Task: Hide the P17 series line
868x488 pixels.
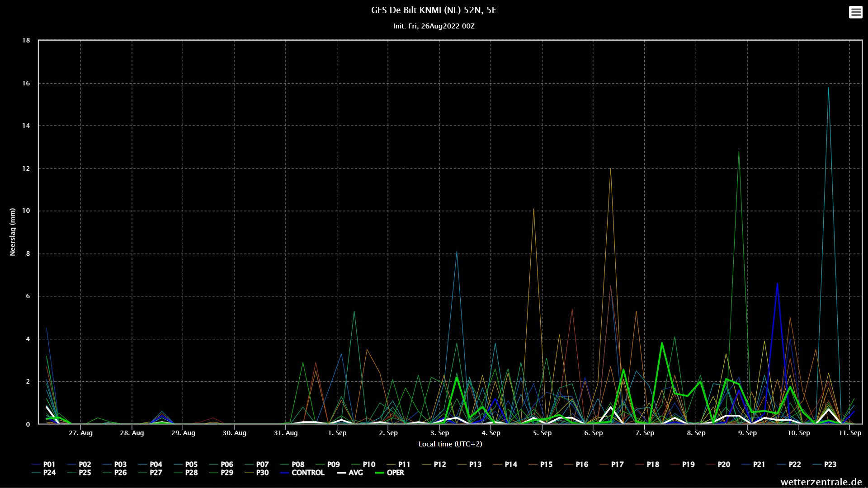Action: [x=612, y=465]
